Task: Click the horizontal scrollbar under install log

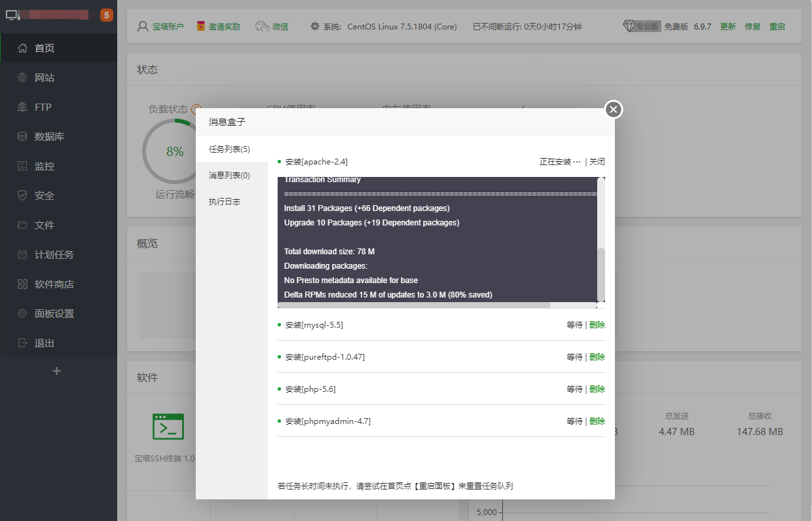Action: tap(414, 305)
